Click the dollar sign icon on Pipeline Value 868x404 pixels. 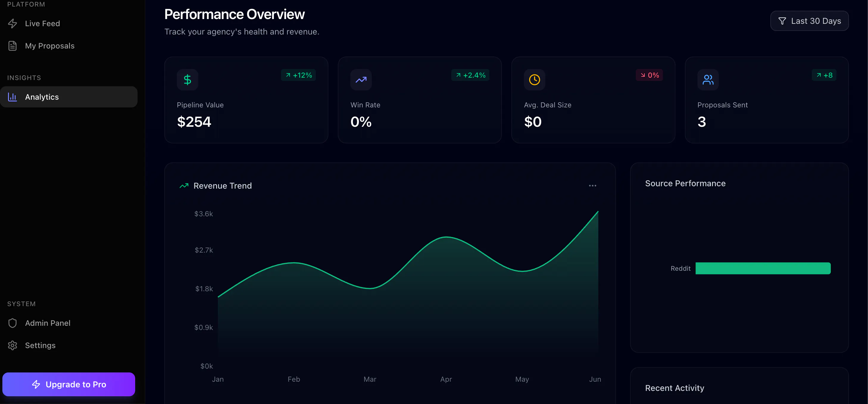(x=187, y=80)
